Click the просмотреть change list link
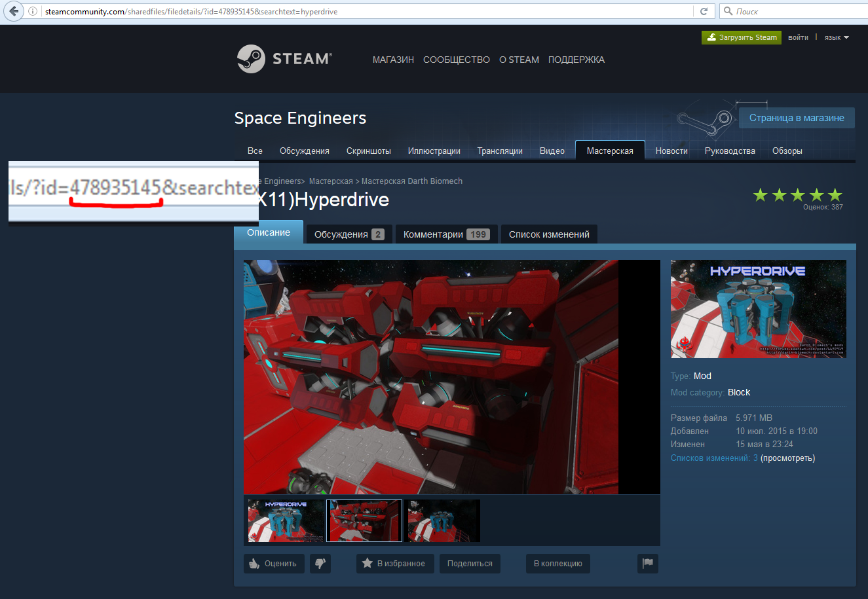The width and height of the screenshot is (868, 599). 788,458
